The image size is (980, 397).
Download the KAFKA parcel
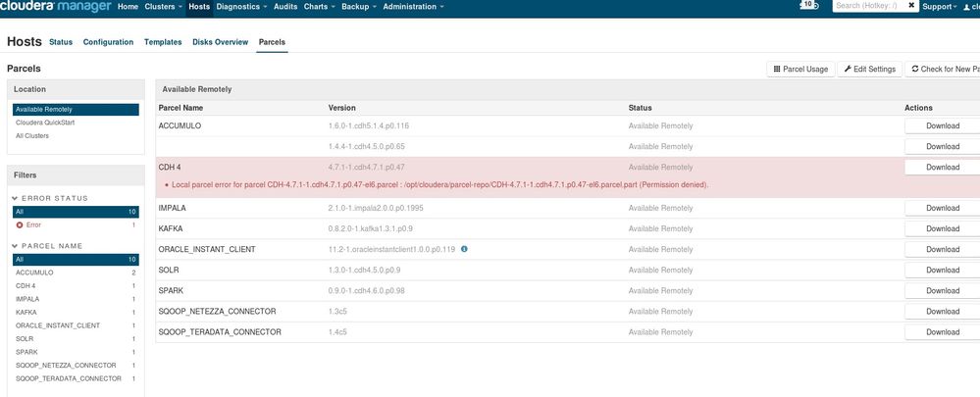pyautogui.click(x=943, y=229)
